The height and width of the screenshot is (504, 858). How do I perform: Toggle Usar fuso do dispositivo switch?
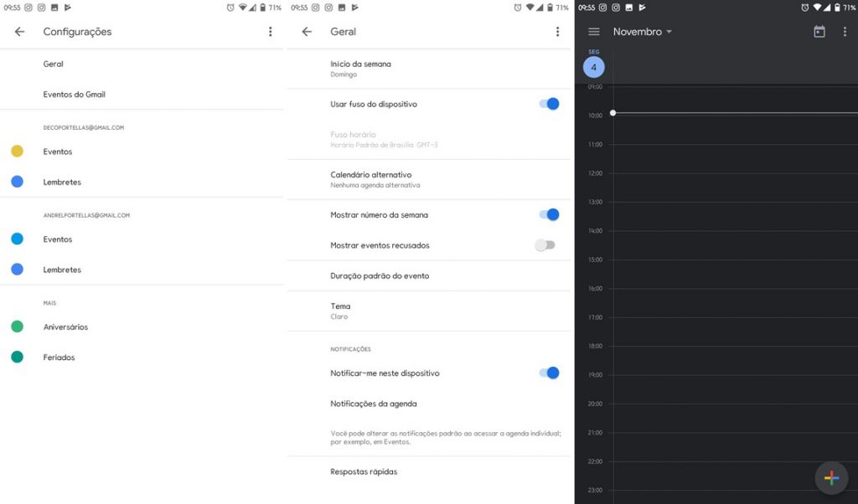click(550, 104)
